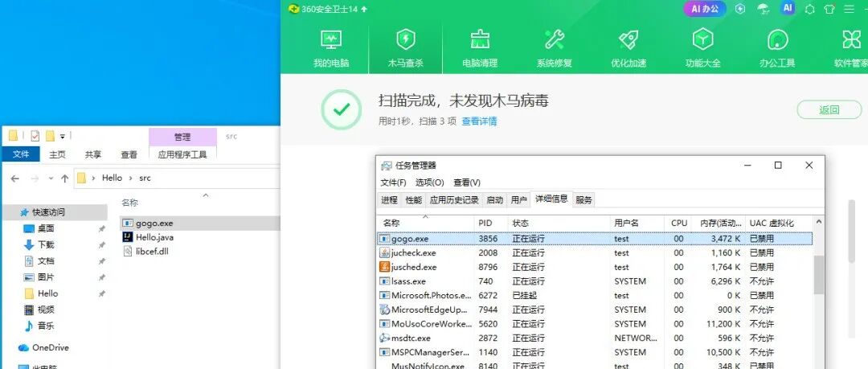Click the properties checkmark icon in Explorer title bar
868x369 pixels.
(35, 136)
